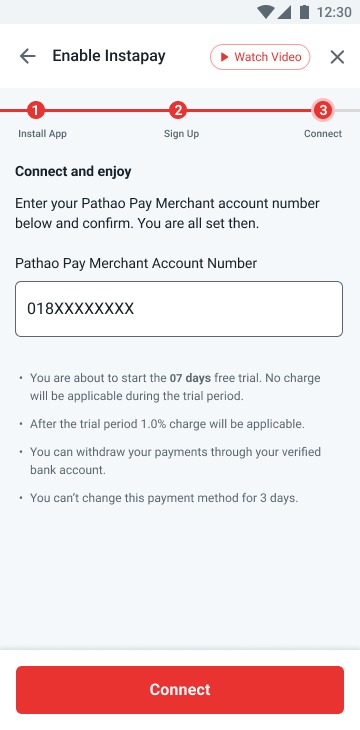Image resolution: width=360 pixels, height=730 pixels.
Task: Tap the back arrow icon
Action: tap(27, 56)
